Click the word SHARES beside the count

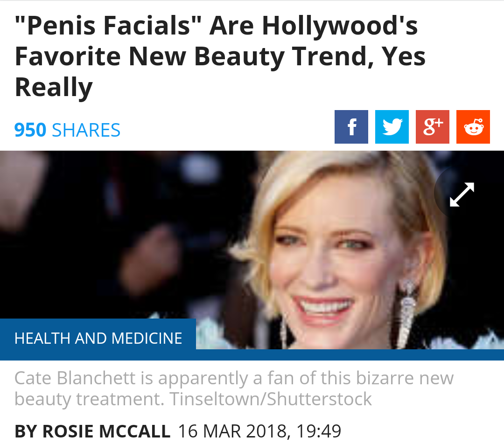click(x=86, y=130)
